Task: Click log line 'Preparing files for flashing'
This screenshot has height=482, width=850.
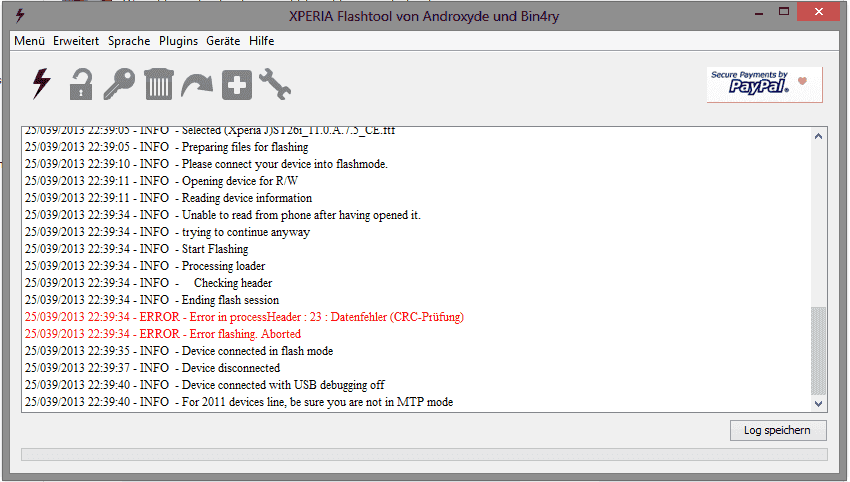Action: tap(166, 147)
